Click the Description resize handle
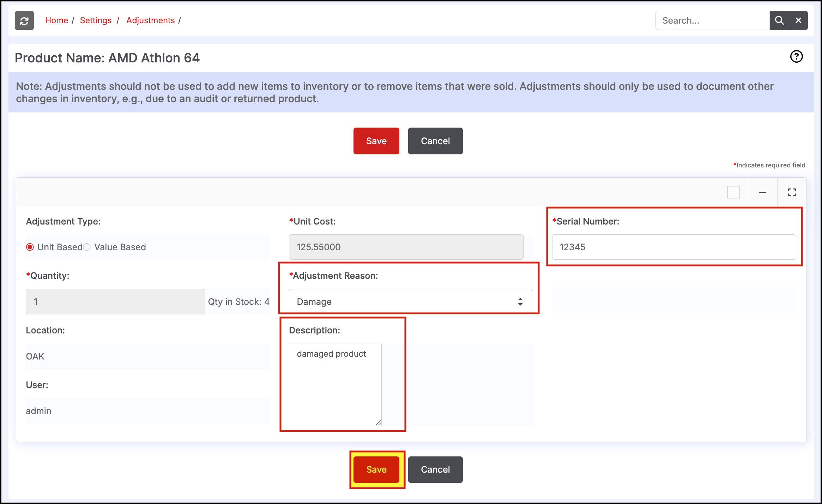 378,423
